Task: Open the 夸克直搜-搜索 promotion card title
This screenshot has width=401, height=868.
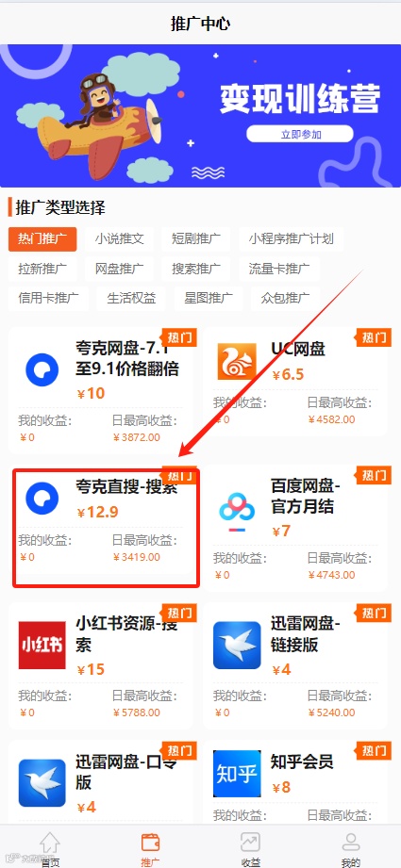Action: [126, 486]
